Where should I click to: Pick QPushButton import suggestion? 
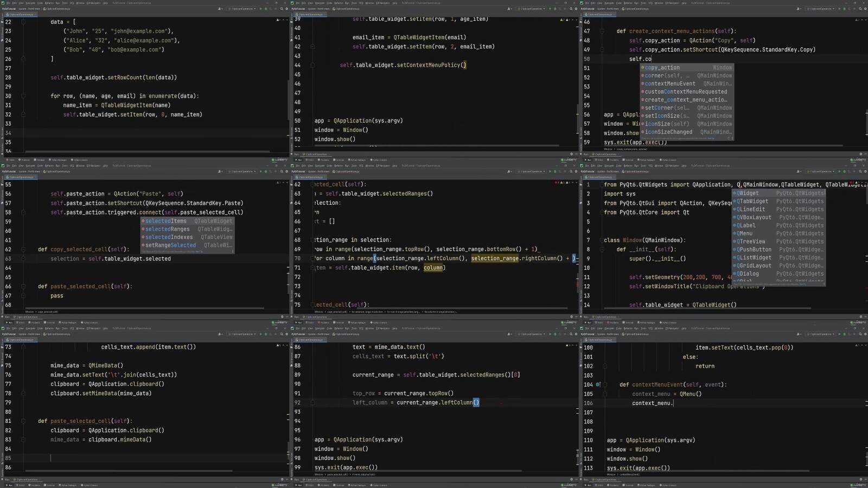(779, 250)
